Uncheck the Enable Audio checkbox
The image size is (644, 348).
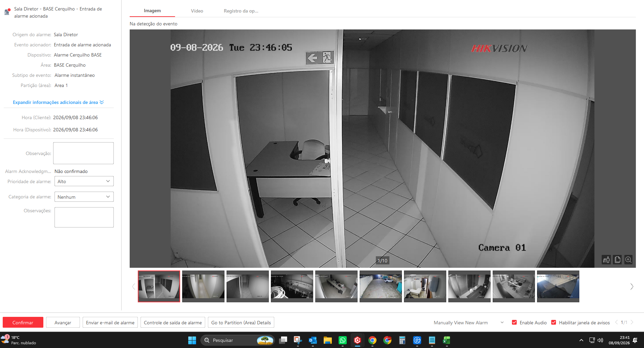point(514,323)
